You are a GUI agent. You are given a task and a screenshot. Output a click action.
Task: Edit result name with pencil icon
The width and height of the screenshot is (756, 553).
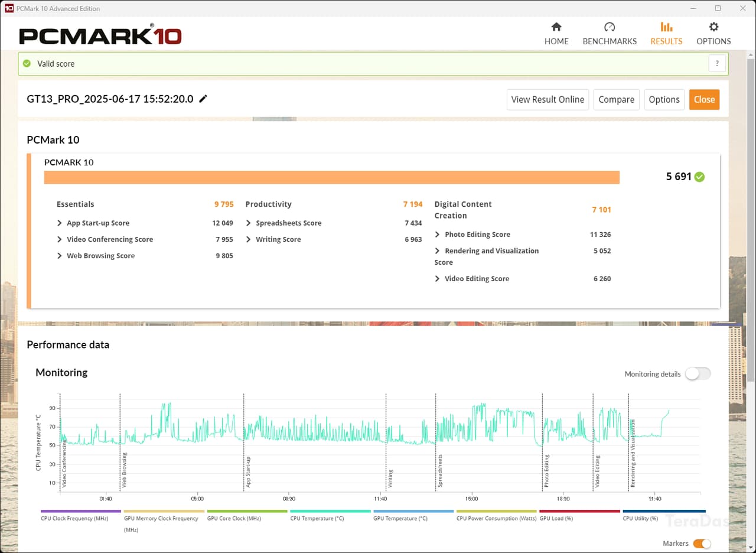203,99
